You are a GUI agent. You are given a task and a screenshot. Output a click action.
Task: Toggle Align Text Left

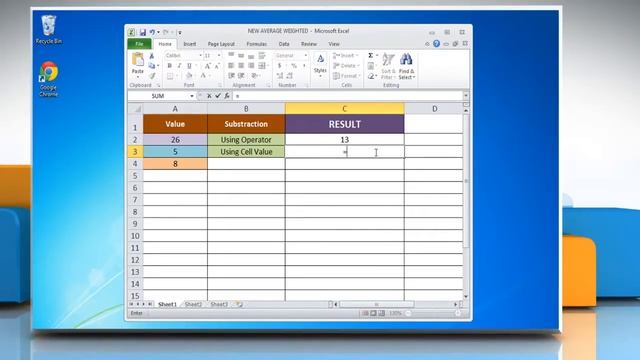[231, 66]
